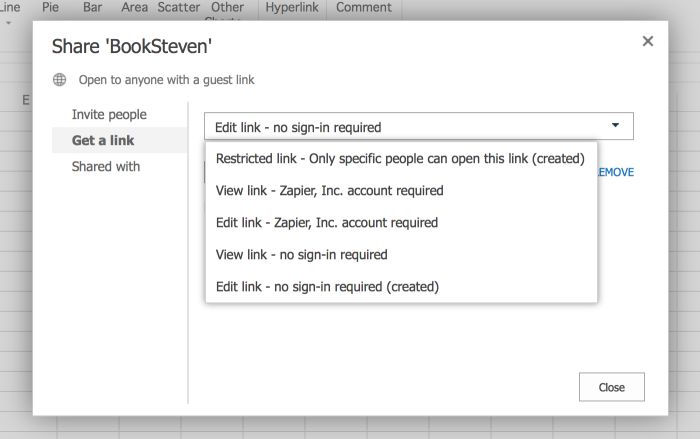This screenshot has width=700, height=439.
Task: Expand the link type dropdown arrow
Action: (615, 125)
